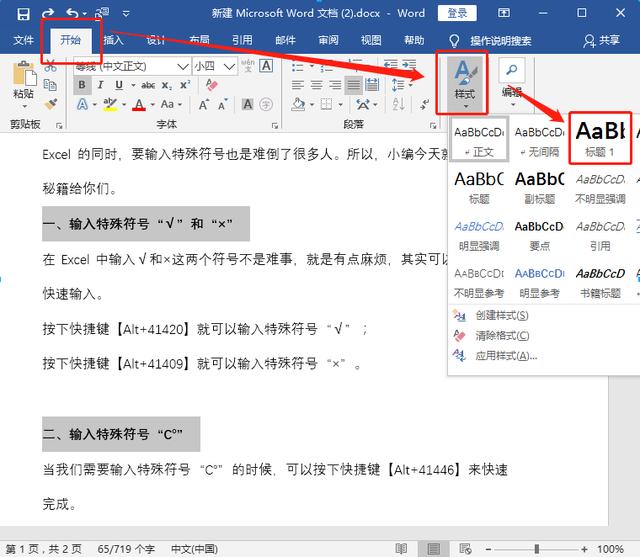The image size is (640, 557).
Task: Switch to the Home (开始) tab
Action: coord(71,40)
